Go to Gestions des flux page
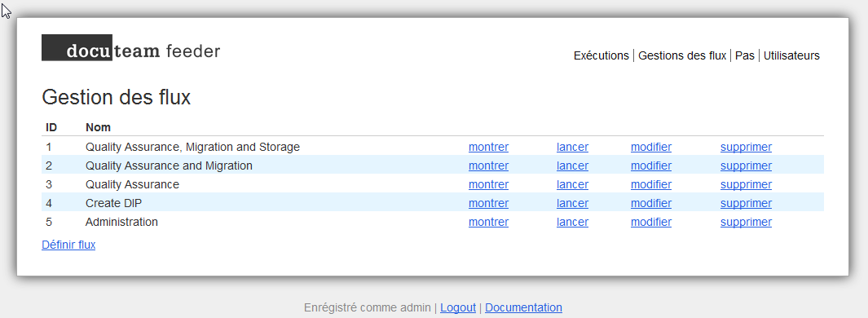 point(682,55)
